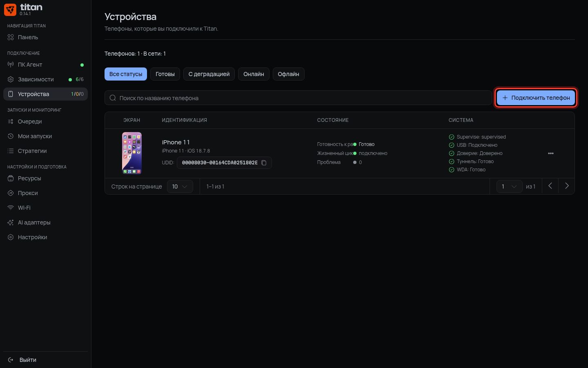The height and width of the screenshot is (368, 588).
Task: Click the iPhone 11 device name
Action: click(176, 142)
